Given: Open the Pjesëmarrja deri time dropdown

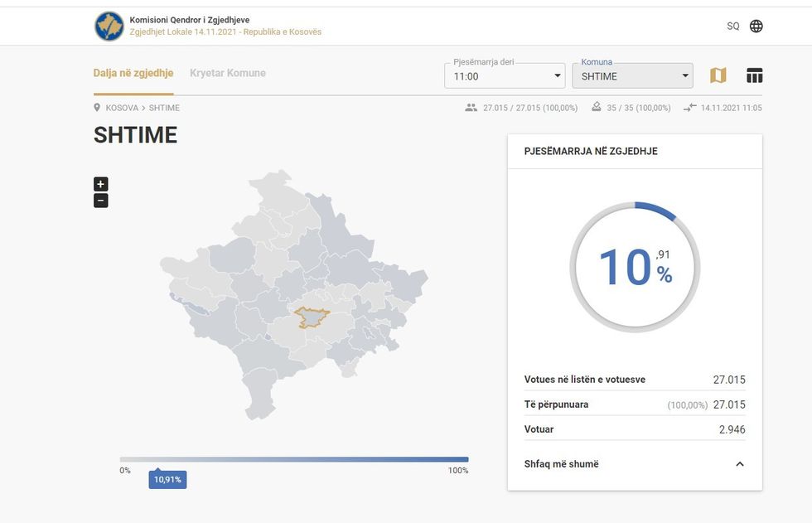Looking at the screenshot, I should pos(505,76).
